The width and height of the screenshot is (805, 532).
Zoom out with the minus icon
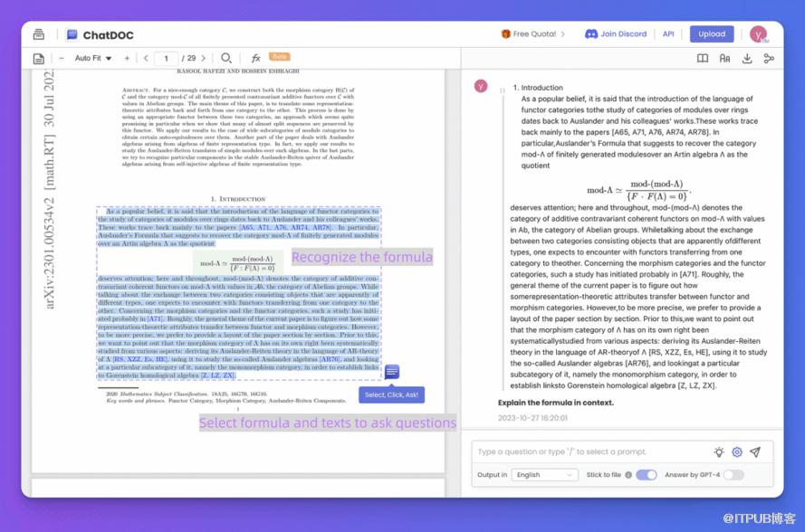tap(62, 59)
